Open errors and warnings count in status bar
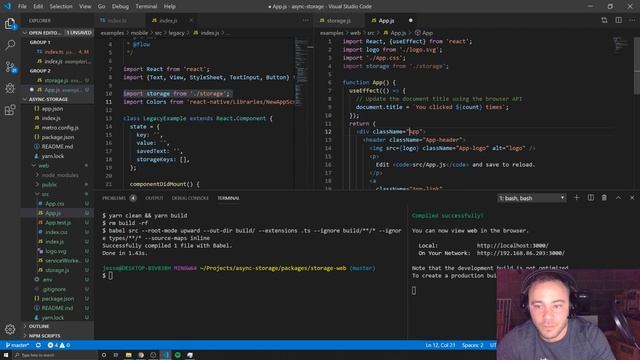 click(58, 345)
